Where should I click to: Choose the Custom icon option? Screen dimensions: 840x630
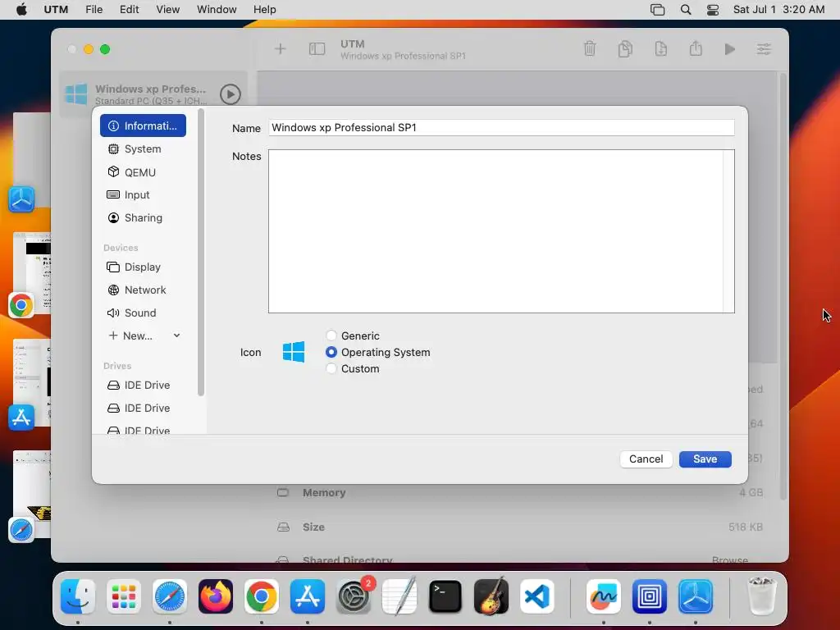[x=331, y=368]
